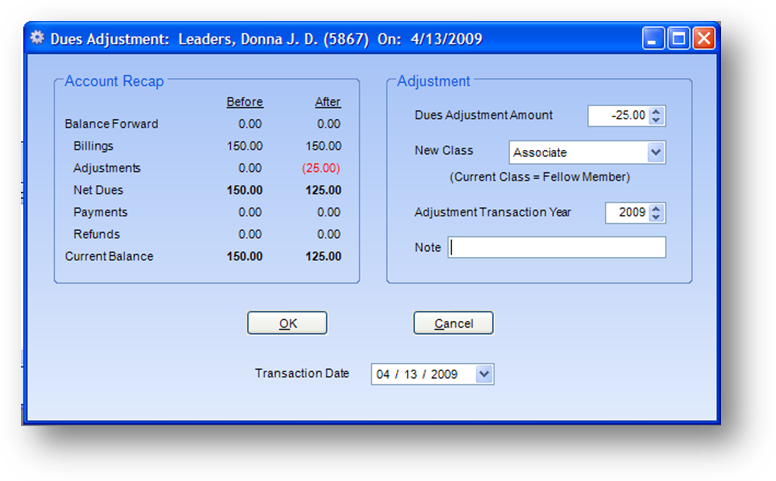Click the Dues Adjustment Amount label

click(484, 115)
